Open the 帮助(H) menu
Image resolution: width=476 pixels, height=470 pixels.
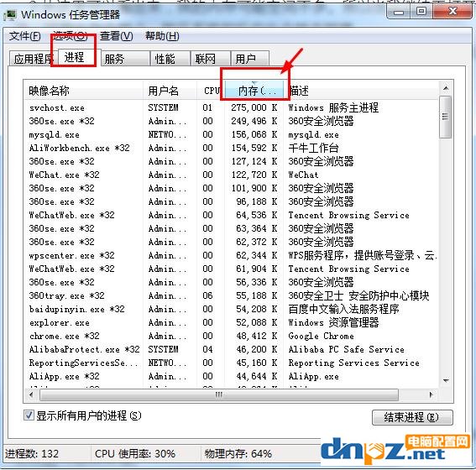coord(162,36)
